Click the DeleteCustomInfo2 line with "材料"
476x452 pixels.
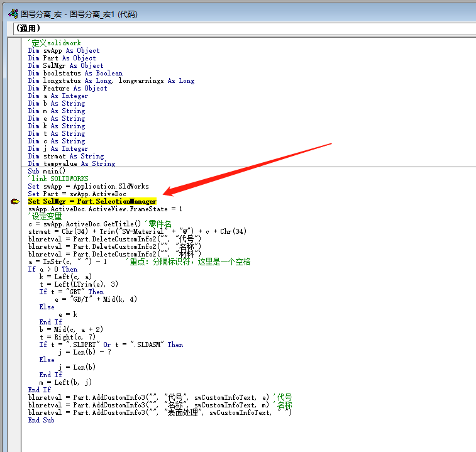[114, 254]
